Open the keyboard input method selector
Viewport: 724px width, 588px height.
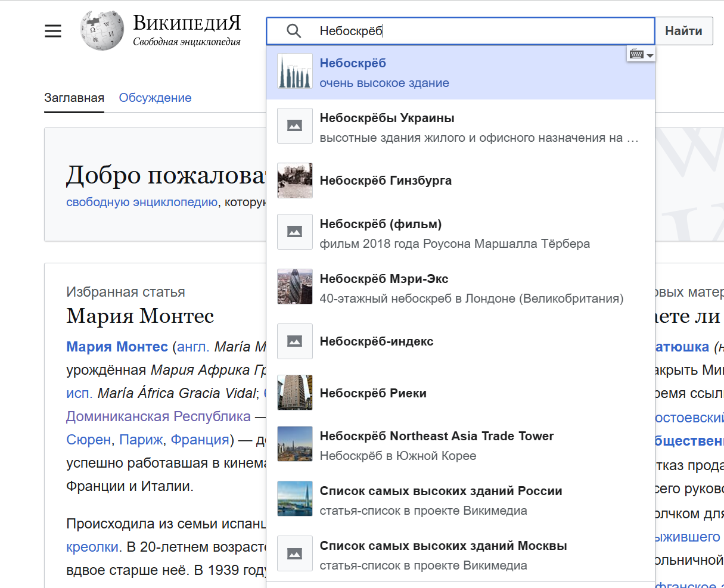(x=641, y=54)
